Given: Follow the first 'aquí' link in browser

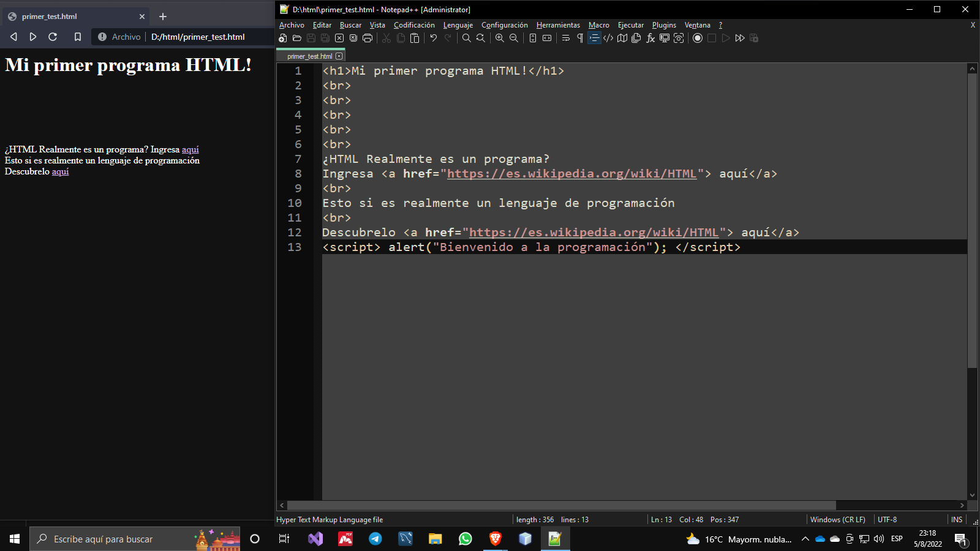Looking at the screenshot, I should click(x=190, y=149).
